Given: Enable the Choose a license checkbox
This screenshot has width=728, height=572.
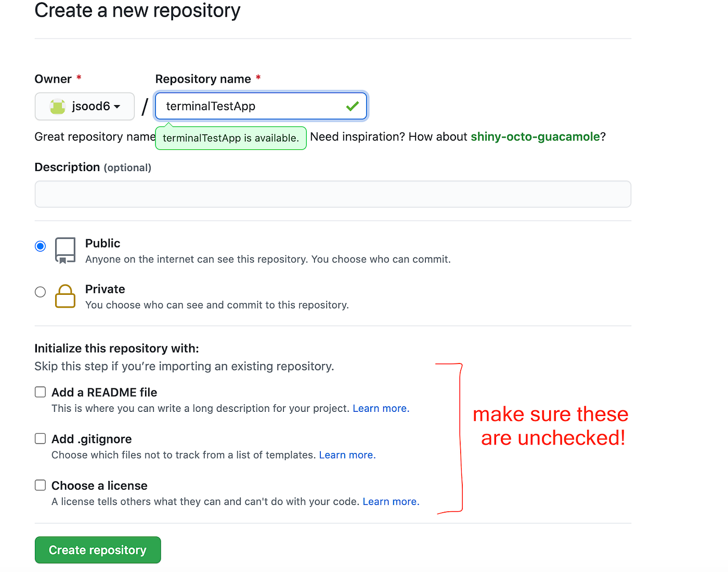Looking at the screenshot, I should click(x=40, y=485).
